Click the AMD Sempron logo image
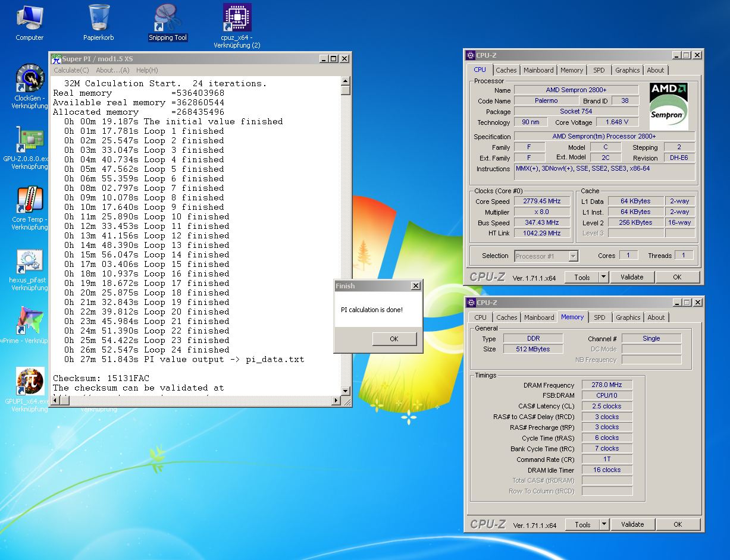Screen dimensions: 730x560 pos(669,106)
